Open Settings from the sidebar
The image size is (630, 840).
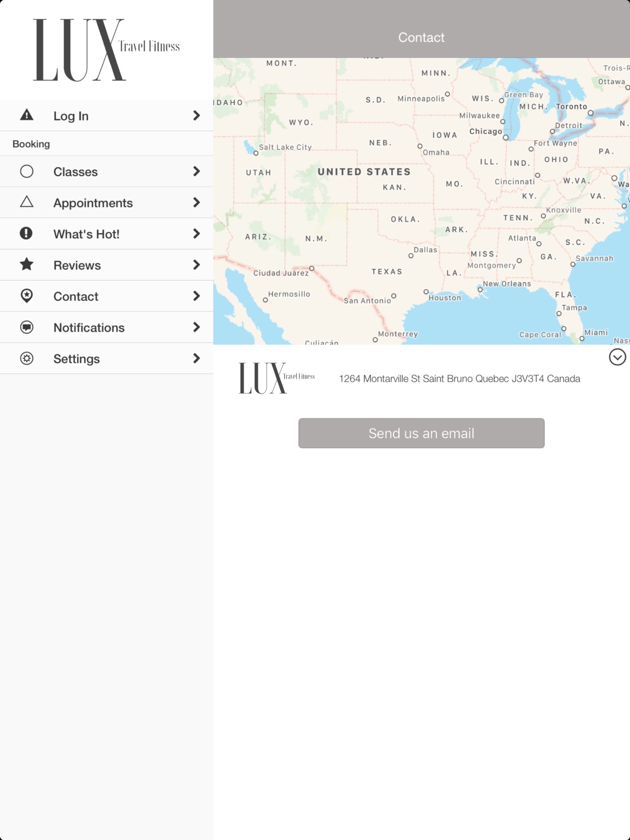coord(106,359)
